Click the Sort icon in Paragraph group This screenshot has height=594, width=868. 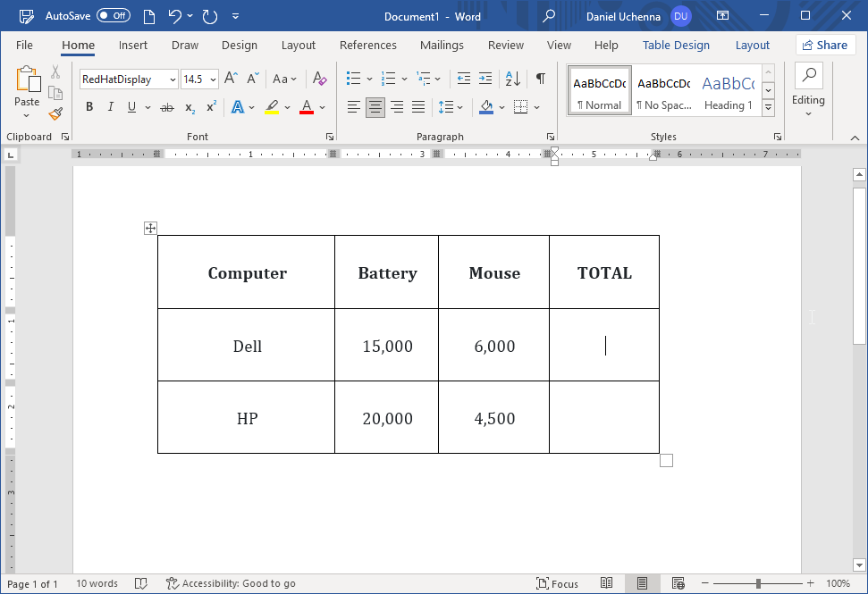(x=510, y=79)
